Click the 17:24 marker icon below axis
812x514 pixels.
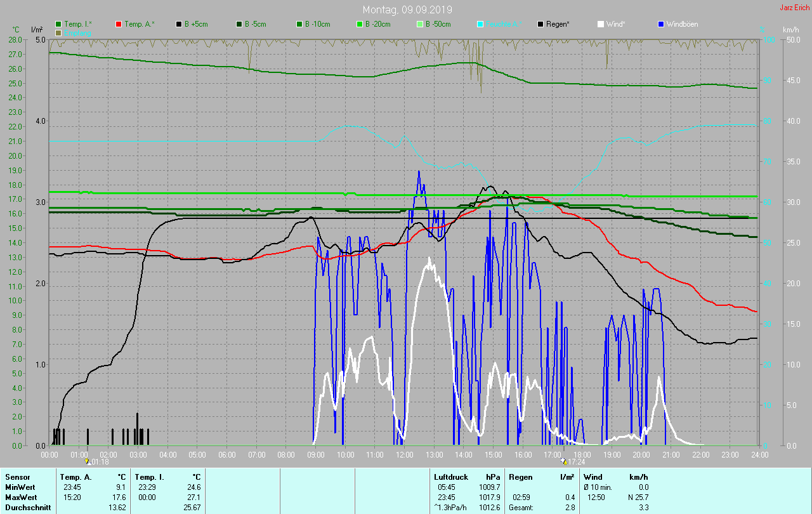(564, 462)
